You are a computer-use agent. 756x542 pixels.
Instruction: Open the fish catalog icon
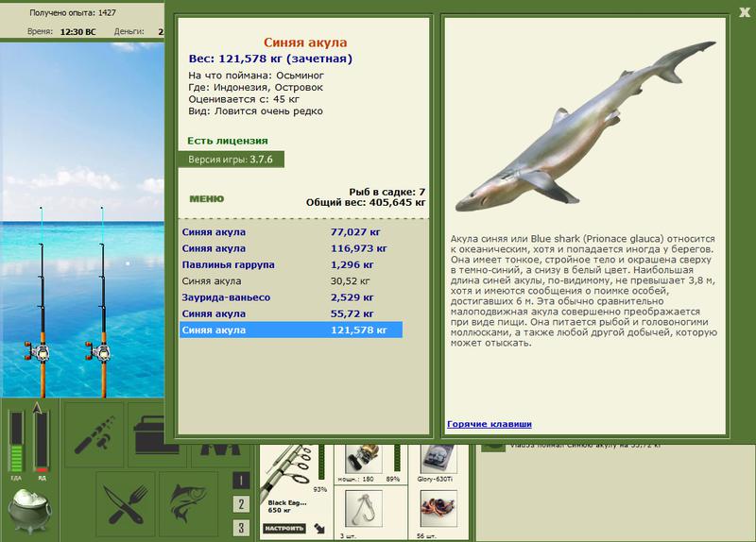click(188, 504)
